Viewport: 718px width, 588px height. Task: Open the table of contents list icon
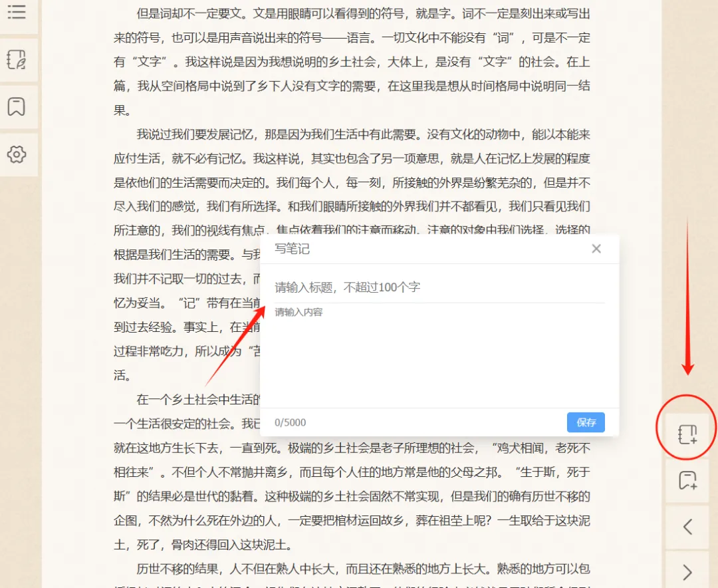[x=17, y=13]
